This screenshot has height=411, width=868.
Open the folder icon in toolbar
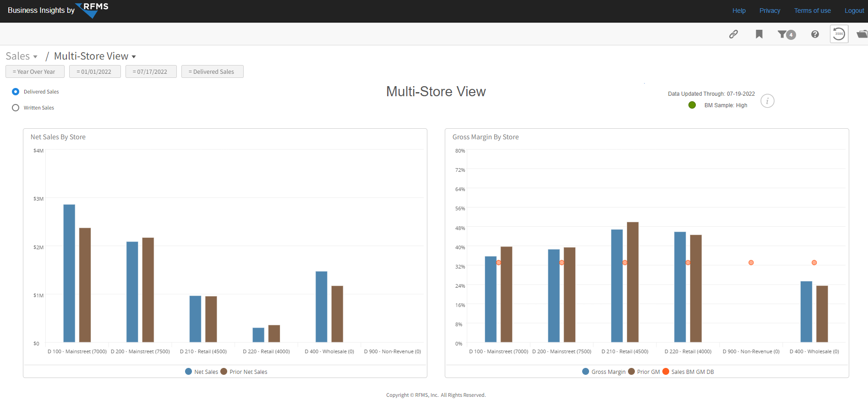[862, 34]
